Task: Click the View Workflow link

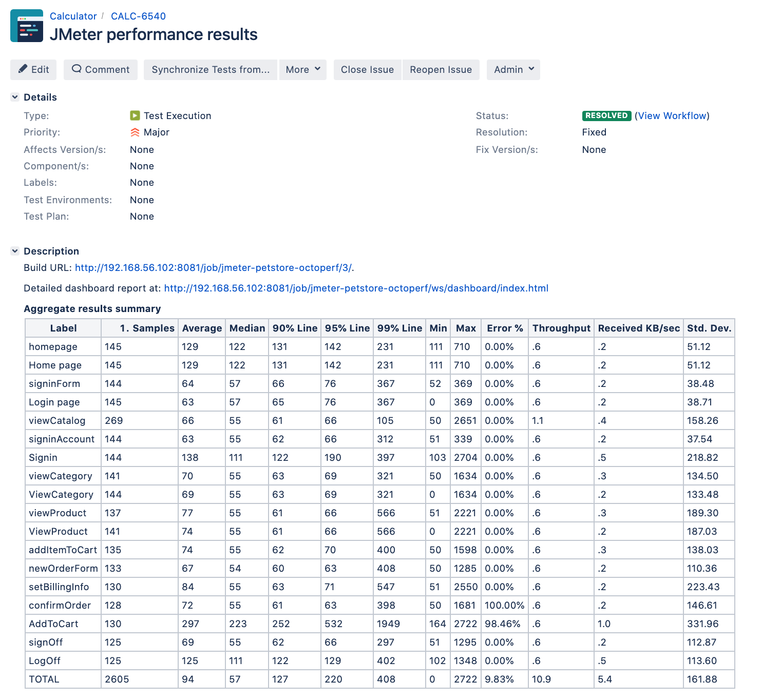Action: pyautogui.click(x=672, y=116)
